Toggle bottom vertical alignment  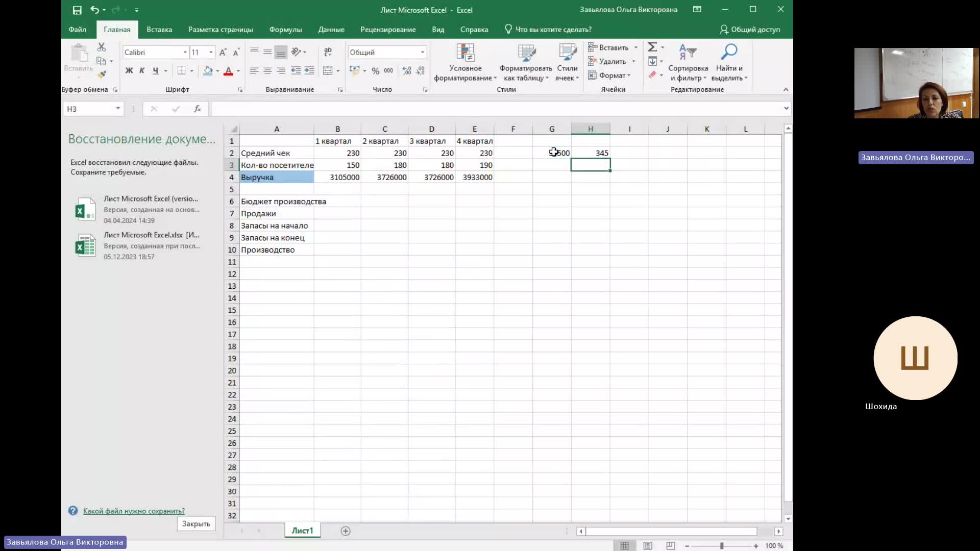point(281,52)
